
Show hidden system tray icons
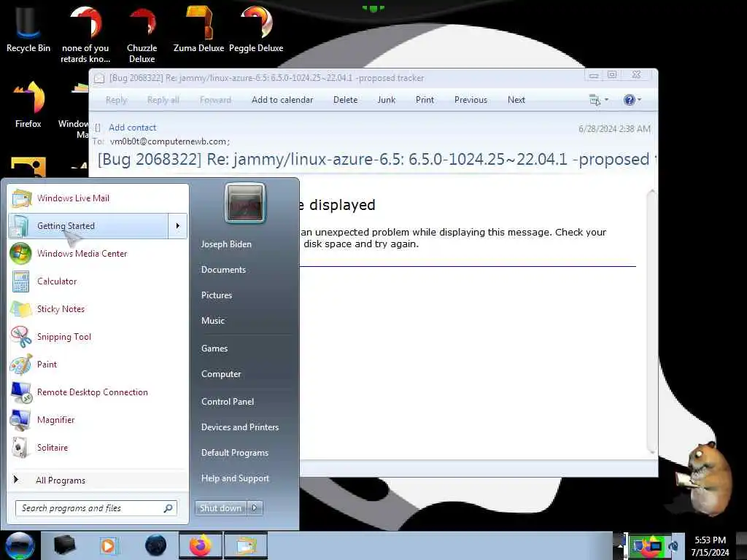click(620, 545)
